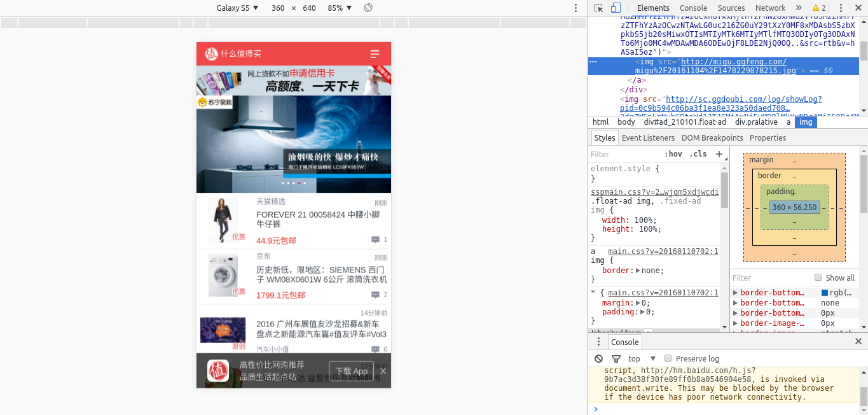Screen dimensions: 868x415
Task: Toggle the .cls class editor button
Action: point(698,154)
